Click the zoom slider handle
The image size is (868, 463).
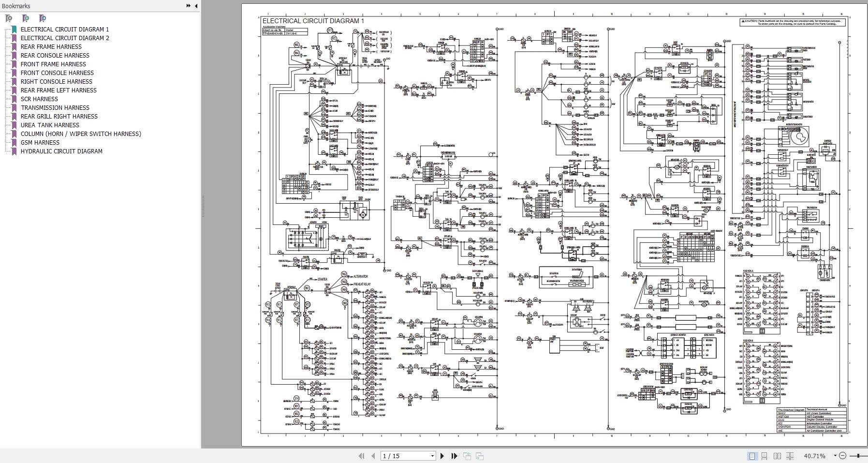[x=858, y=456]
